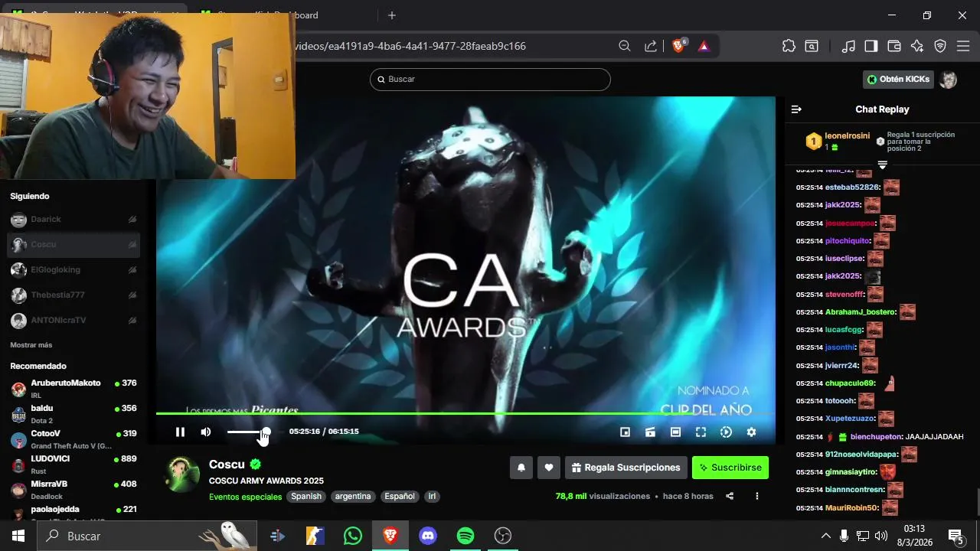Image resolution: width=980 pixels, height=551 pixels.
Task: Open the ANTONIcraTV followed channel
Action: coord(73,321)
